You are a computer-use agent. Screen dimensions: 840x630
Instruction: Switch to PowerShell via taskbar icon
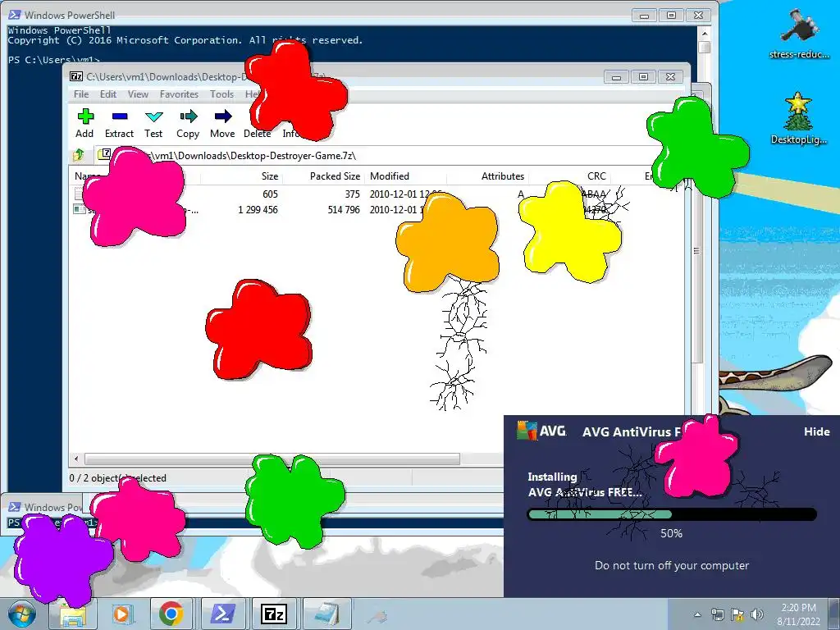point(223,614)
